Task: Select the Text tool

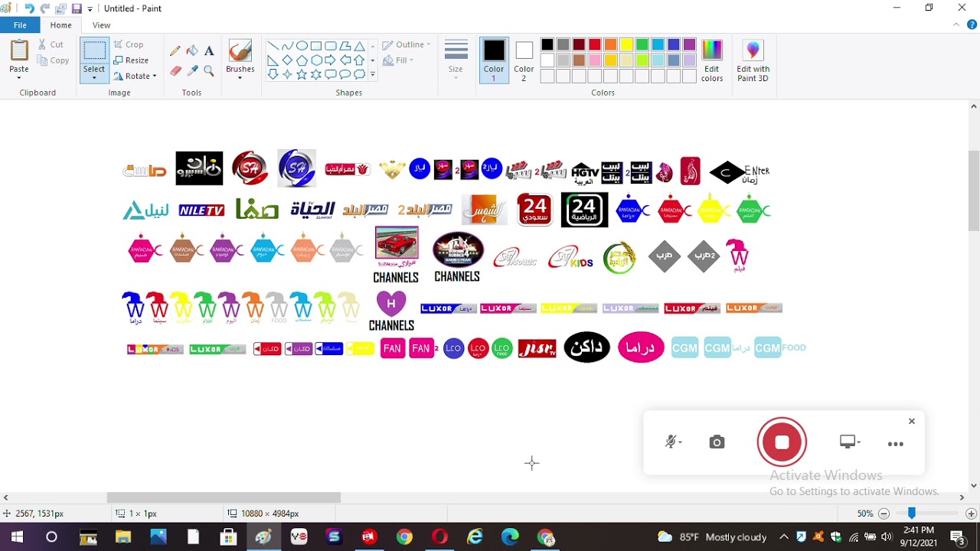Action: (209, 51)
